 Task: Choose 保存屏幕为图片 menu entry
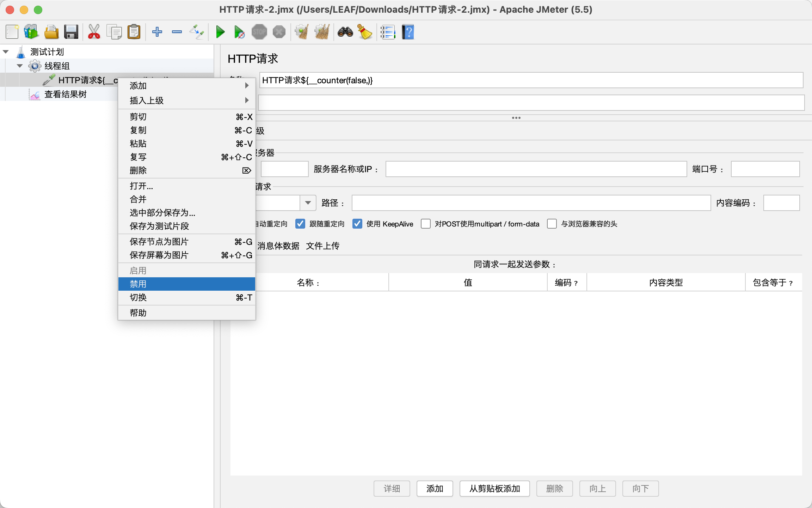(x=187, y=255)
